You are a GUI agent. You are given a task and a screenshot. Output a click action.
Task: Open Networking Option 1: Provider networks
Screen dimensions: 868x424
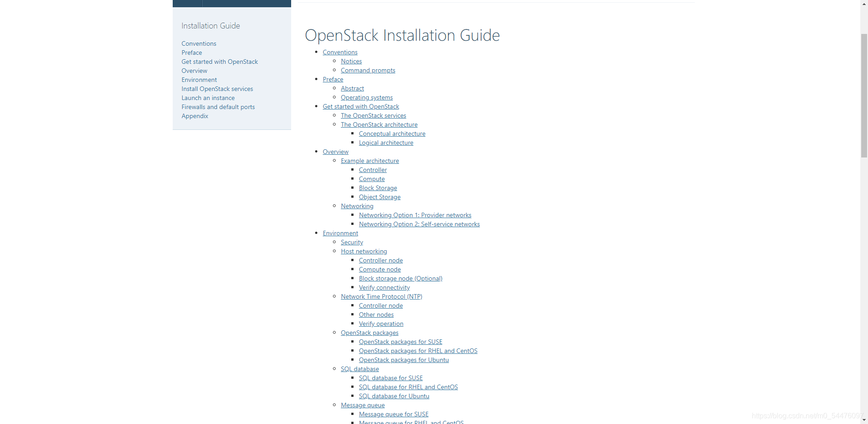415,215
